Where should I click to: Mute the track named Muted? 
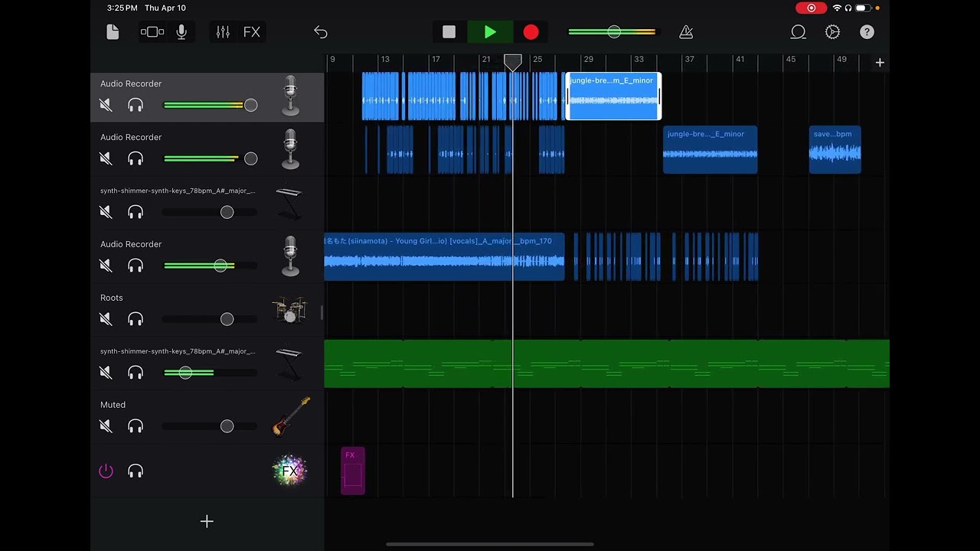click(x=106, y=426)
